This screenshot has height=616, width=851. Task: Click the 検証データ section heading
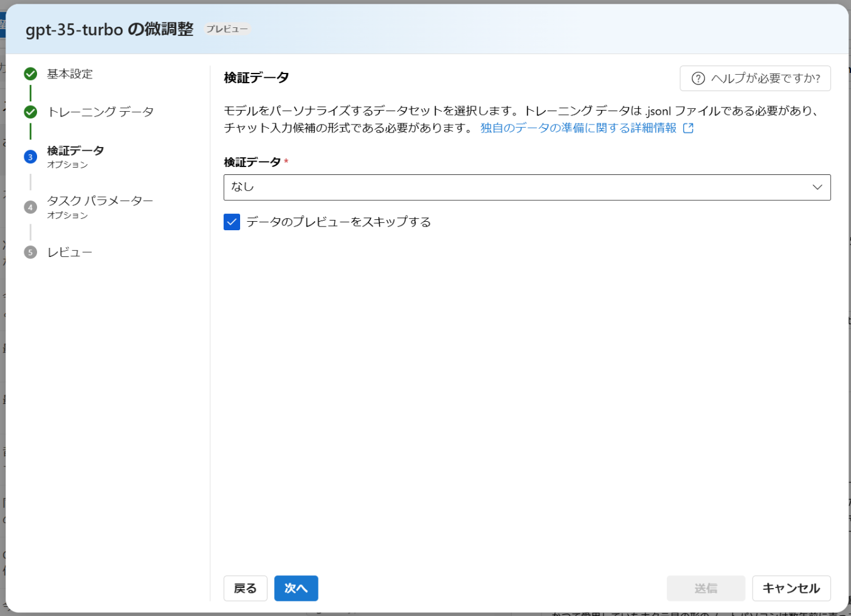pyautogui.click(x=256, y=78)
